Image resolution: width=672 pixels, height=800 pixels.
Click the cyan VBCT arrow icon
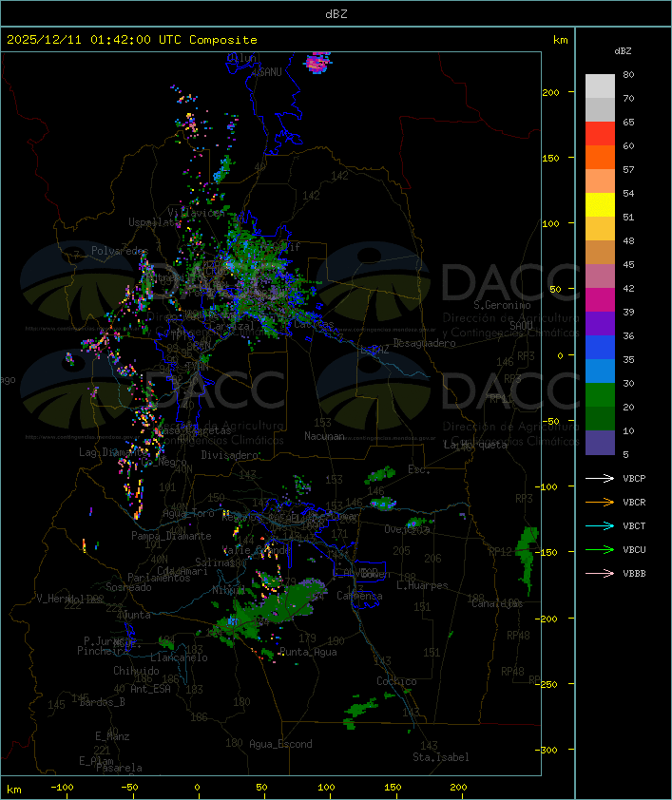tap(600, 525)
